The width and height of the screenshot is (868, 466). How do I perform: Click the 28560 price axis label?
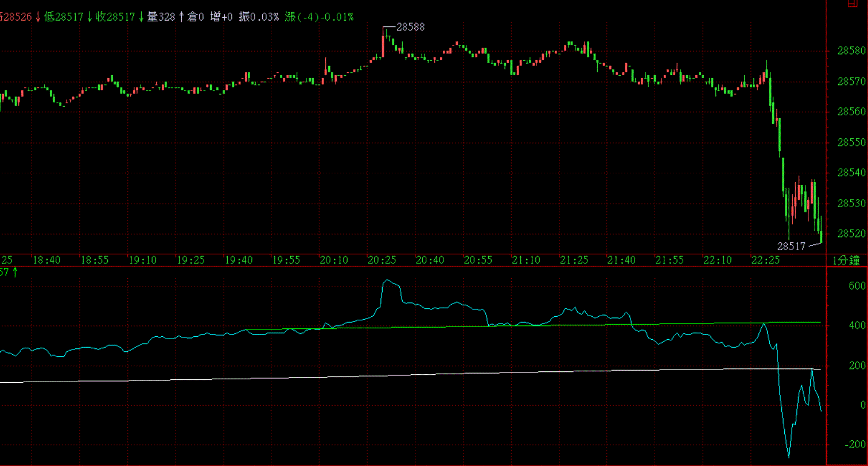(851, 112)
